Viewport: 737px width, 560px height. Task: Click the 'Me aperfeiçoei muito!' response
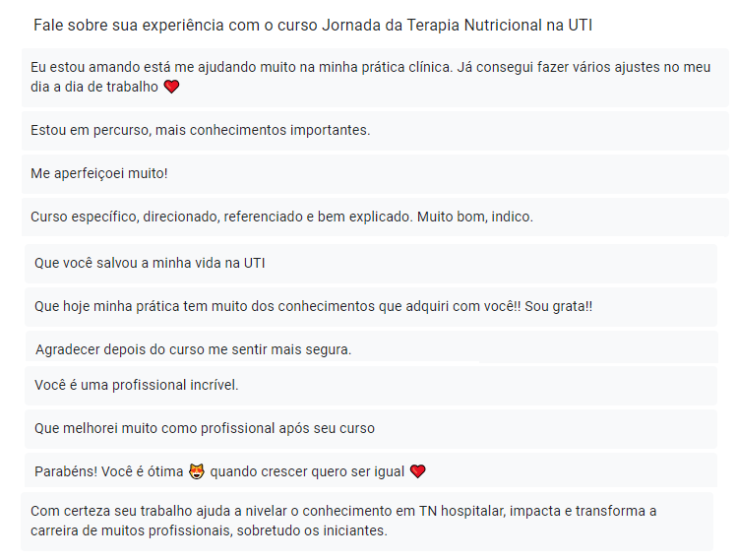pyautogui.click(x=375, y=174)
